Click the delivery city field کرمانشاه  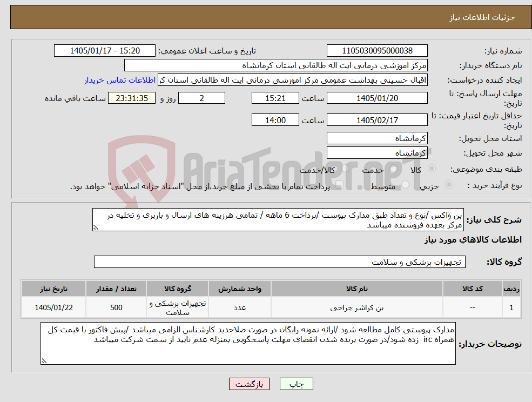pyautogui.click(x=377, y=153)
